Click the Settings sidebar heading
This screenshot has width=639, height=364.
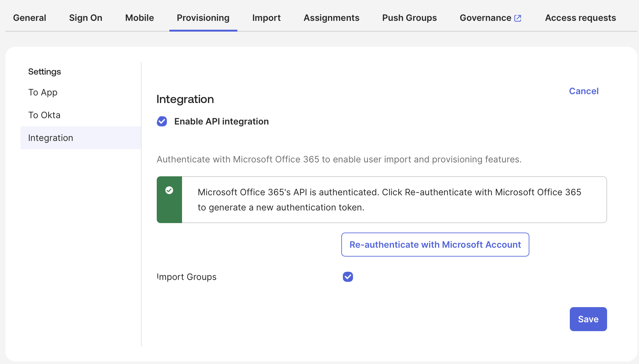click(x=45, y=72)
